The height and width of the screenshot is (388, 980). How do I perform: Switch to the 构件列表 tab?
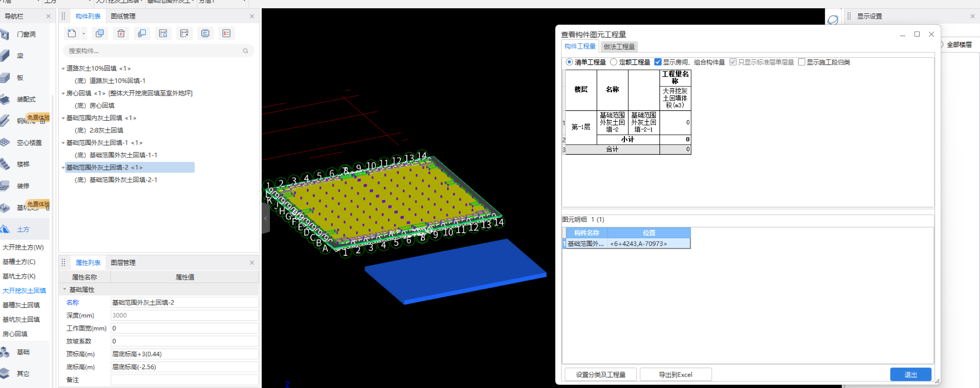tap(88, 16)
